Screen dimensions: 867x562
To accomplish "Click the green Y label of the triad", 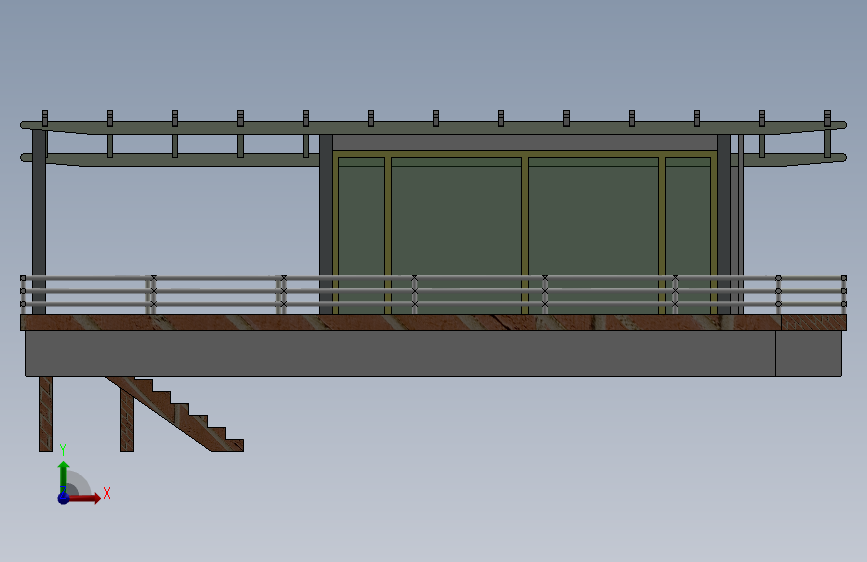I will [x=63, y=450].
